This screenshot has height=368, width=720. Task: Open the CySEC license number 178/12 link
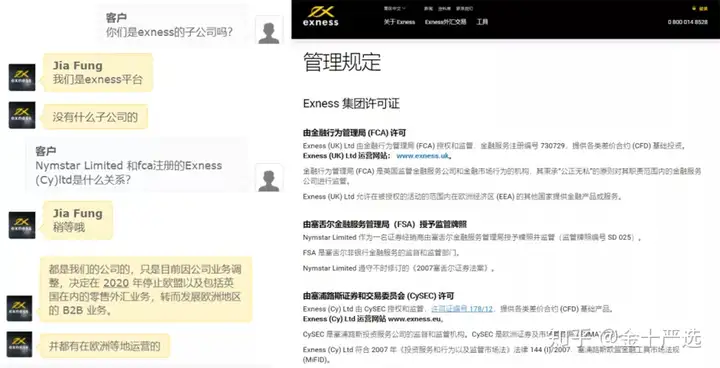point(462,309)
